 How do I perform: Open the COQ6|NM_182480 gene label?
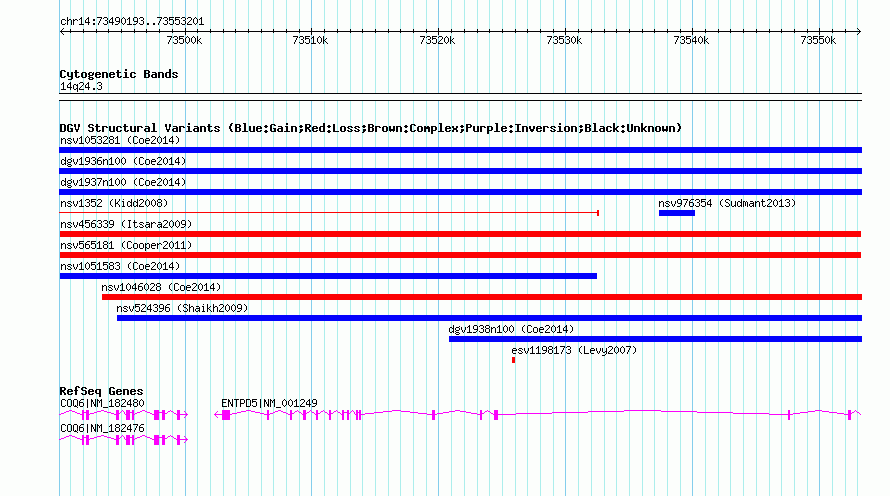pos(102,403)
